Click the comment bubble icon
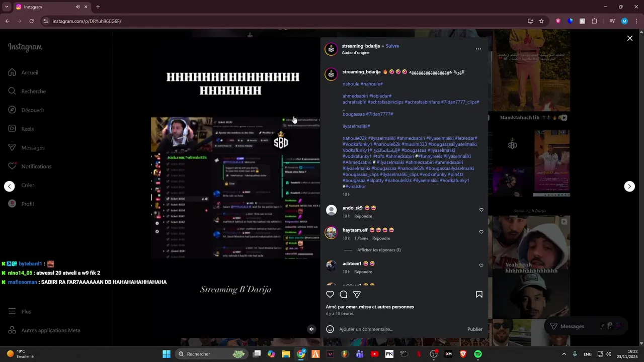Screen dimensions: 644x362 click(344, 294)
